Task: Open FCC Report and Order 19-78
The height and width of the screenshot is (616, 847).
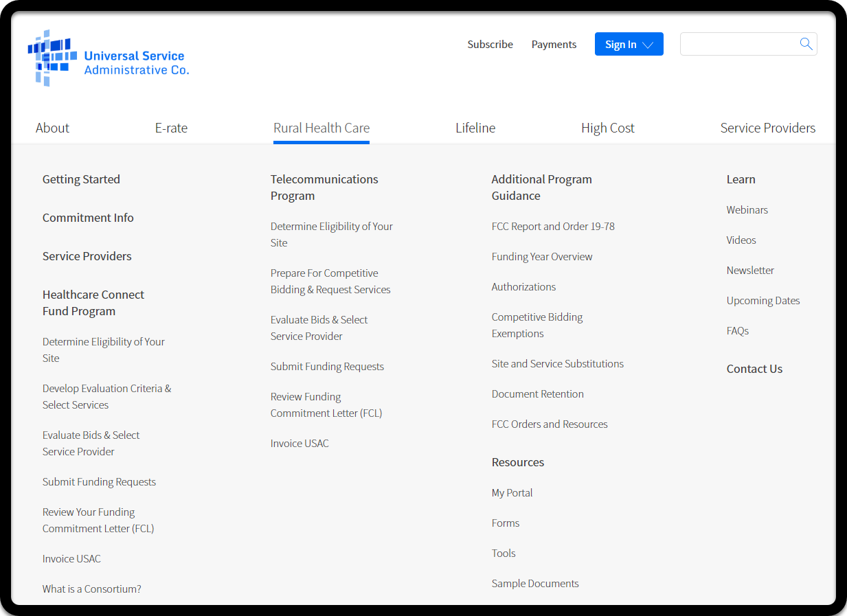Action: (x=552, y=227)
